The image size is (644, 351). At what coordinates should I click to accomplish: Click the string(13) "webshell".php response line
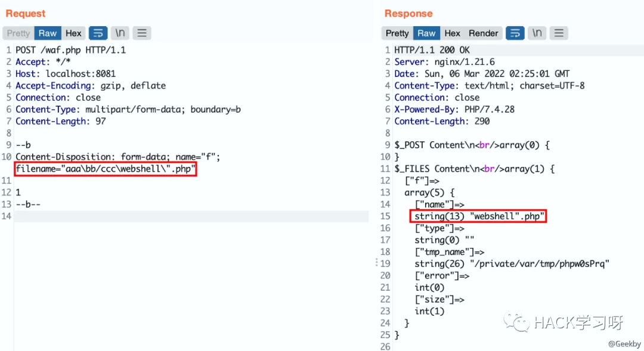(x=478, y=216)
